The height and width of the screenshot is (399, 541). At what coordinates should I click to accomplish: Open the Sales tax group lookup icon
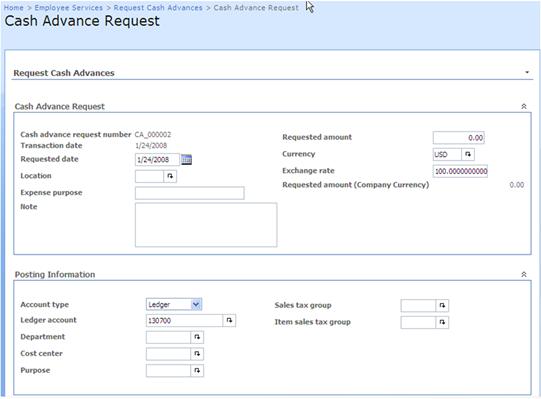pyautogui.click(x=442, y=305)
